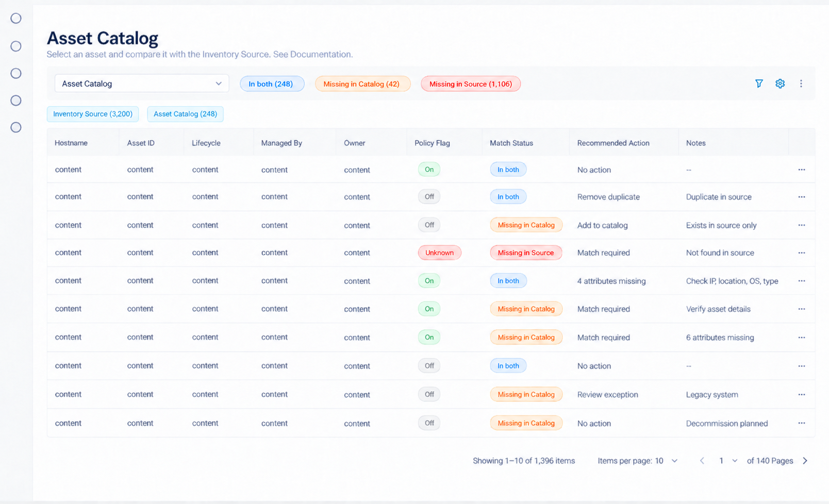The image size is (829, 504).
Task: Click 'Showing 1–10 of 1,396 items' text
Action: point(524,461)
